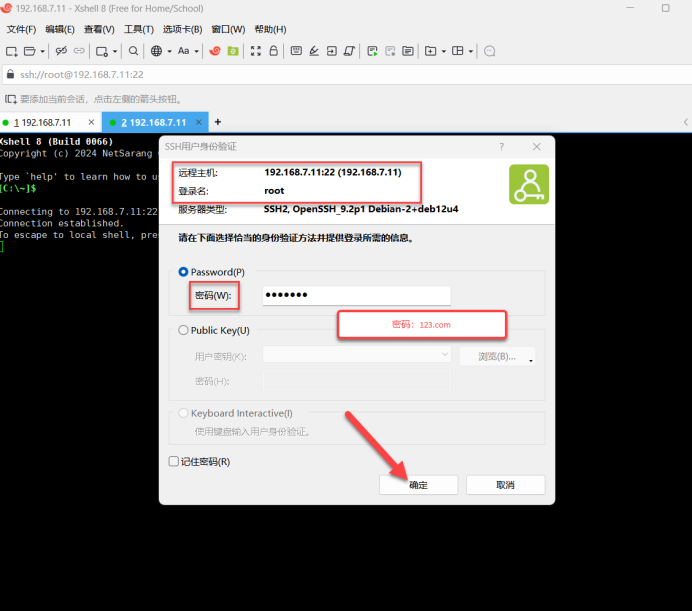The height and width of the screenshot is (611, 692).
Task: Click the green Xmanager toolbar icon
Action: (232, 51)
